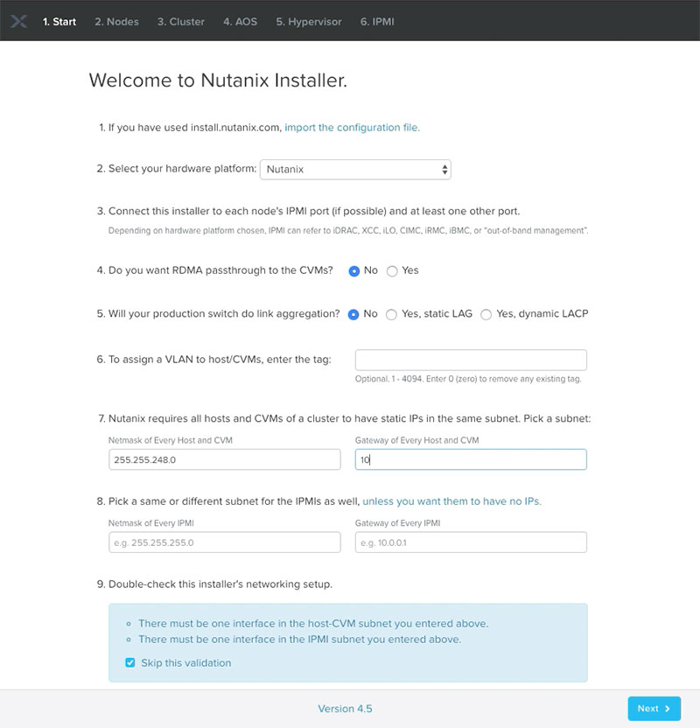The image size is (700, 728).
Task: Click import the configuration file link
Action: [x=352, y=127]
